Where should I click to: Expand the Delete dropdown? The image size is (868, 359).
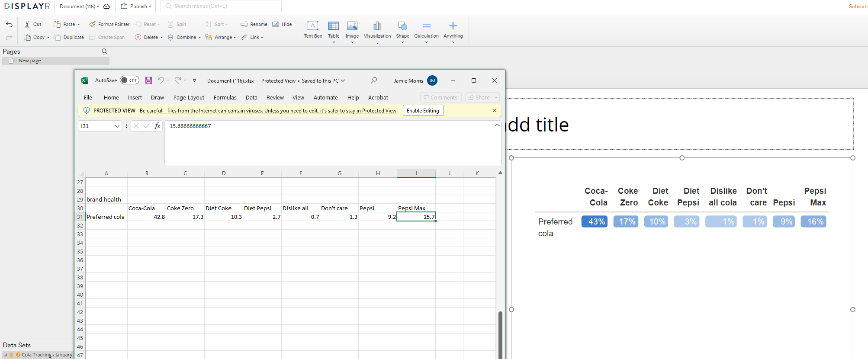161,38
